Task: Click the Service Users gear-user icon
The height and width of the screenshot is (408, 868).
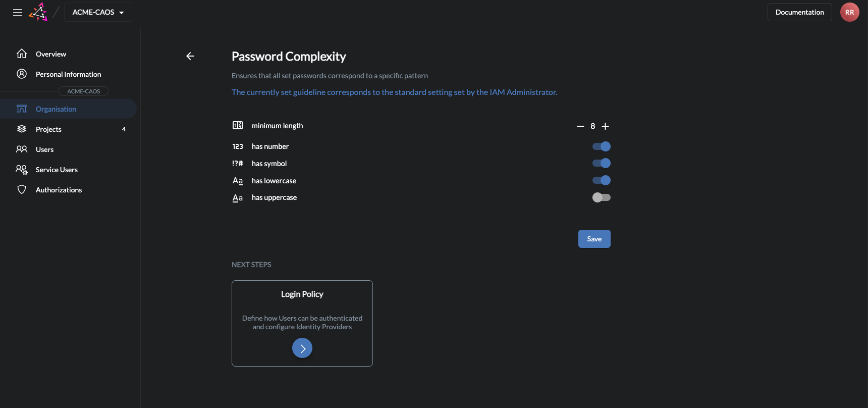Action: [22, 169]
